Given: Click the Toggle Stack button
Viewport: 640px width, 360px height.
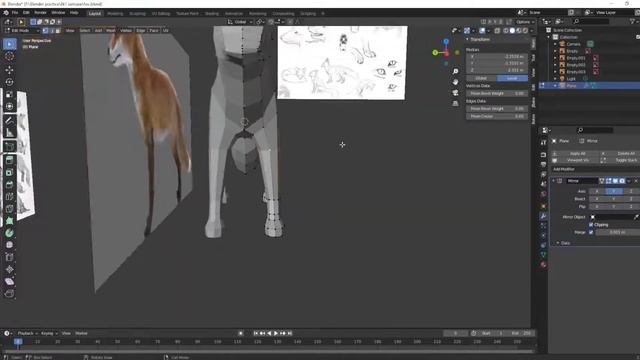Looking at the screenshot, I should (x=620, y=160).
